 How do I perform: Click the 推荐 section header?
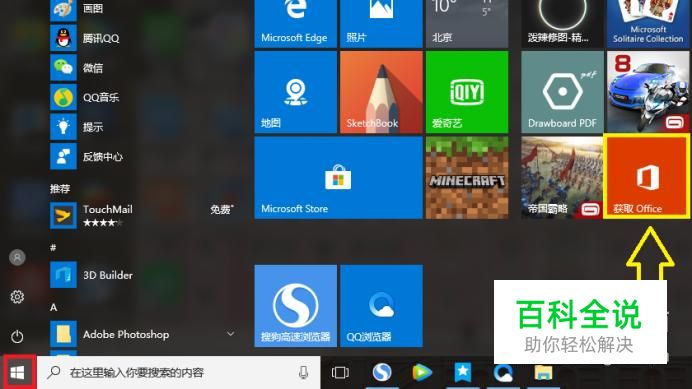(x=60, y=189)
